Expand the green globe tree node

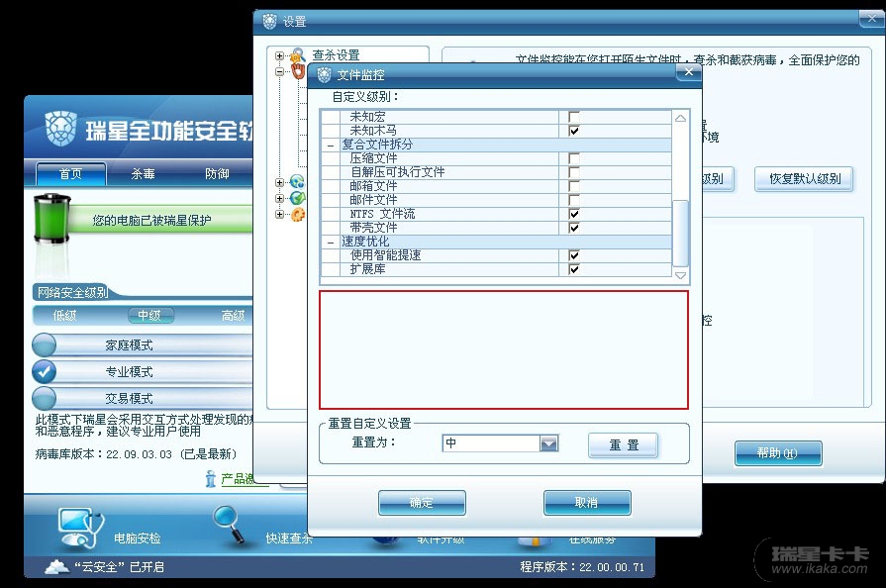tap(280, 198)
